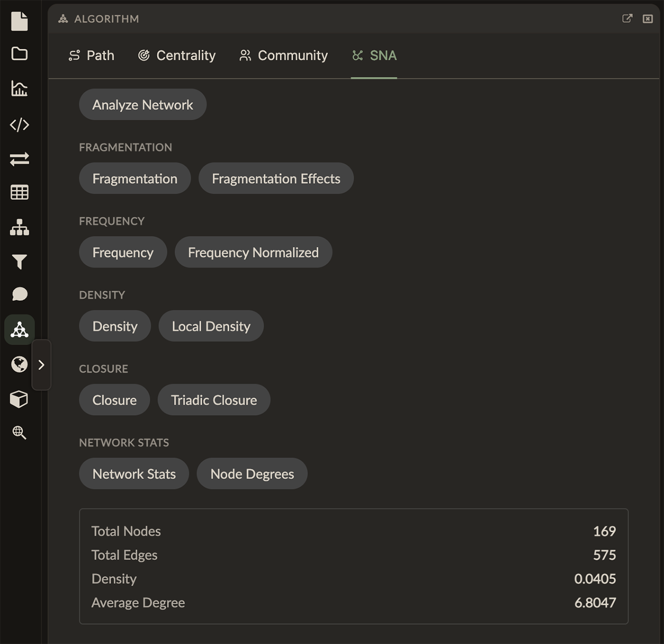Select the Total Edges value 575

pos(604,555)
